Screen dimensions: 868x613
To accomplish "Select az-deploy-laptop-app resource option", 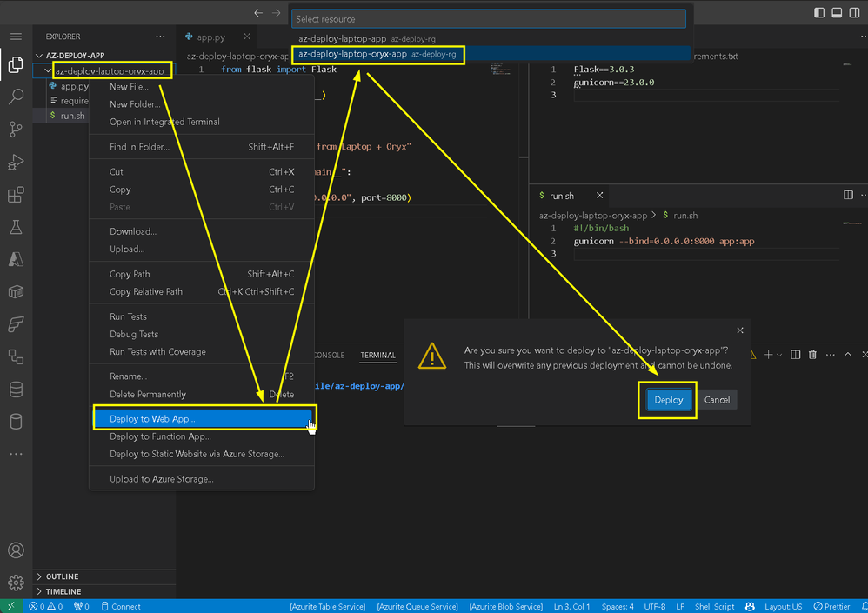I will point(491,39).
